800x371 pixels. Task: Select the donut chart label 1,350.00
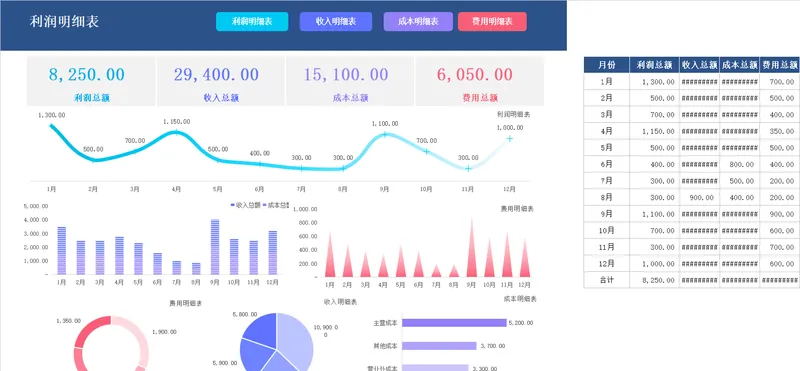[68, 320]
